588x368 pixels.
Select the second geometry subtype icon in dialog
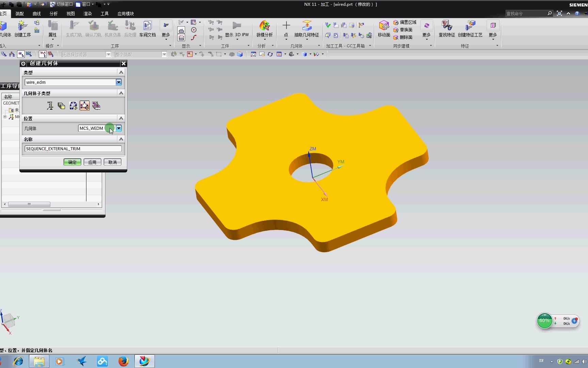pos(62,106)
